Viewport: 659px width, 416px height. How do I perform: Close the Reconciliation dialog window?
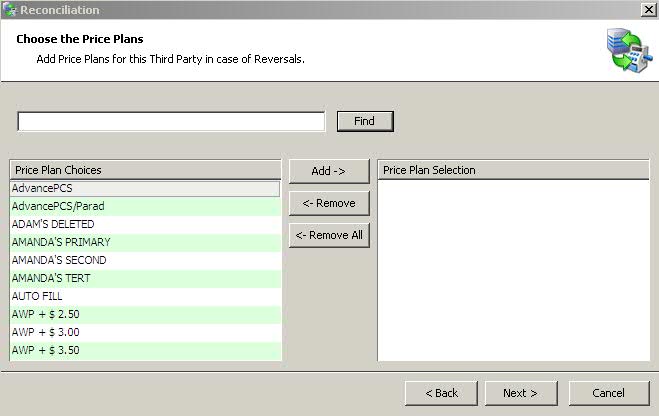[647, 10]
